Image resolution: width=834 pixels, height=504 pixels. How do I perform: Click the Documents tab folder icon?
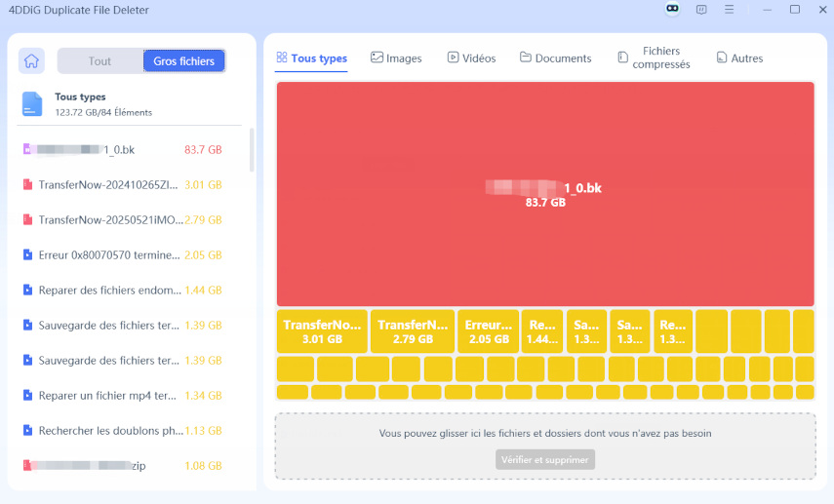(526, 58)
